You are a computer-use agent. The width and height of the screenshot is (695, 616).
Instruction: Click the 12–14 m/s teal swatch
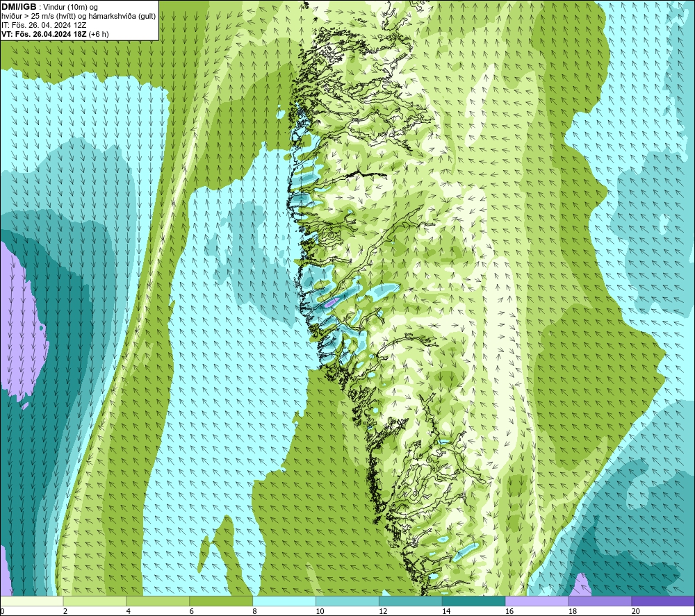[411, 601]
